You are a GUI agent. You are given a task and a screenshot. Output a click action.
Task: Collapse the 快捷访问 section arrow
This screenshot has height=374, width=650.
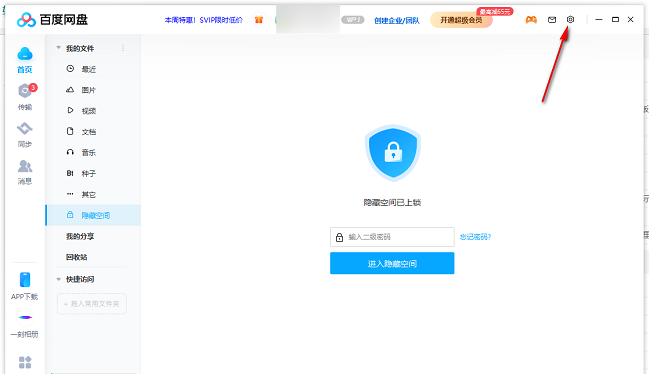(58, 279)
